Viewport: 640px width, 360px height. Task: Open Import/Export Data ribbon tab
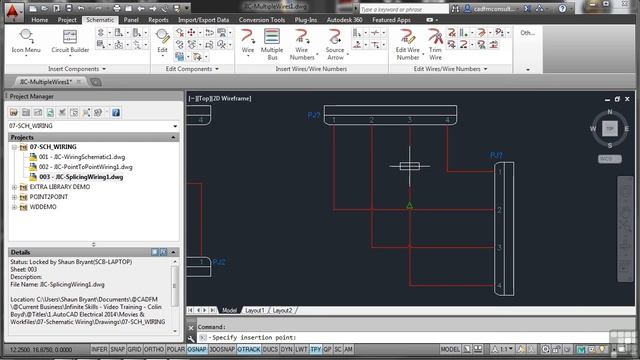[x=203, y=20]
